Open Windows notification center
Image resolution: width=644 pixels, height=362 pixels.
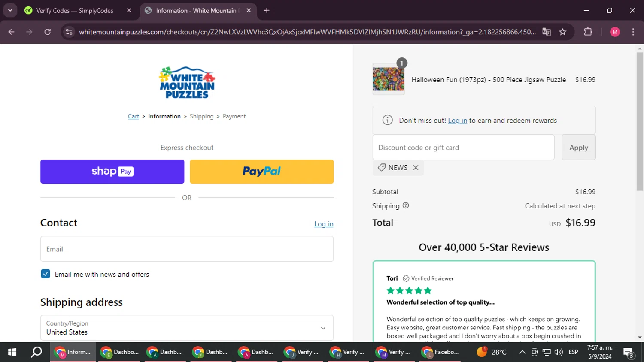[x=629, y=353]
